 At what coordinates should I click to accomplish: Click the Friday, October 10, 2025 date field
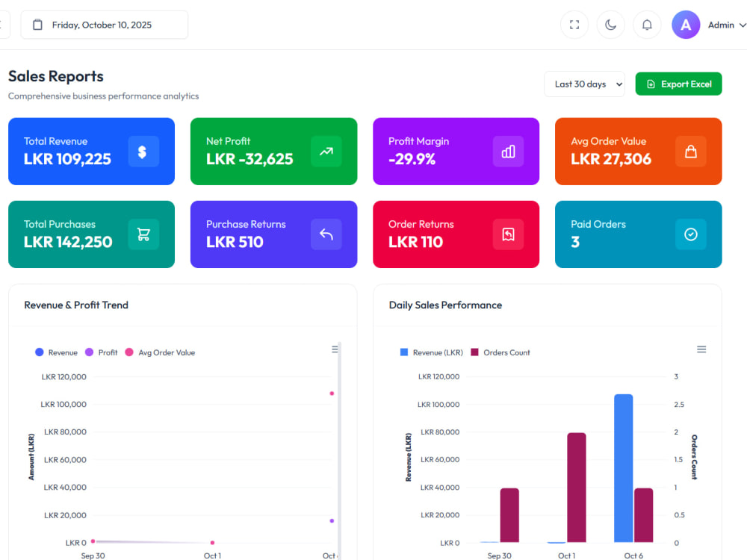pyautogui.click(x=105, y=25)
